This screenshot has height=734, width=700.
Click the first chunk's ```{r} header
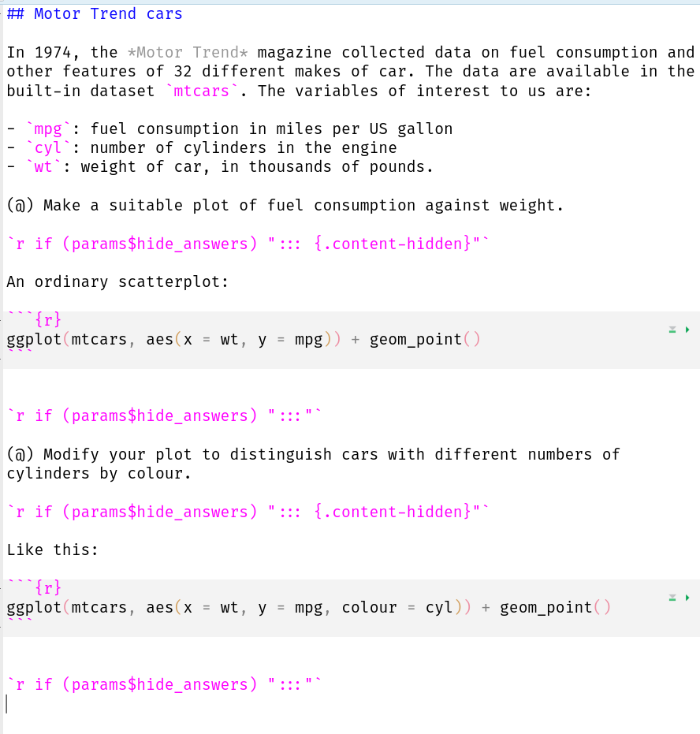point(35,320)
